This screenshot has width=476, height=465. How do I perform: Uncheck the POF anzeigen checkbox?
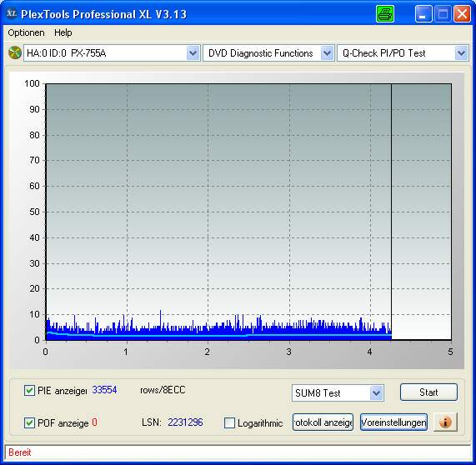29,422
